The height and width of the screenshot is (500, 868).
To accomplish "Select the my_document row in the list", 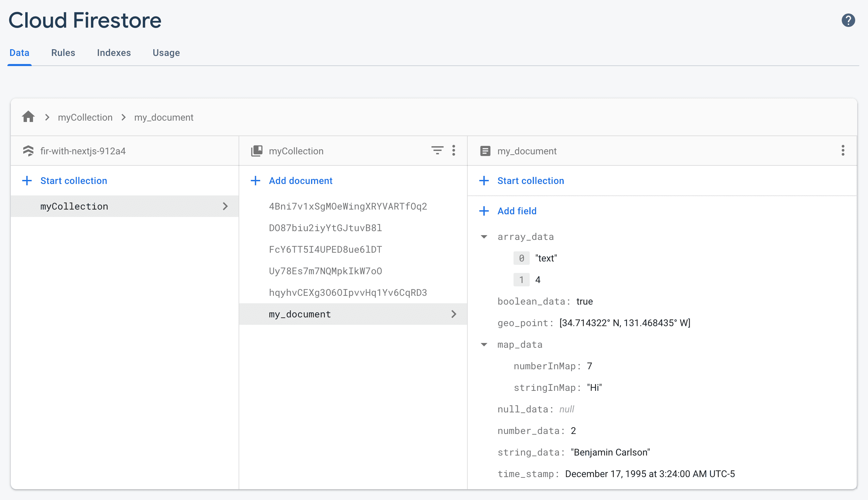I will 353,314.
